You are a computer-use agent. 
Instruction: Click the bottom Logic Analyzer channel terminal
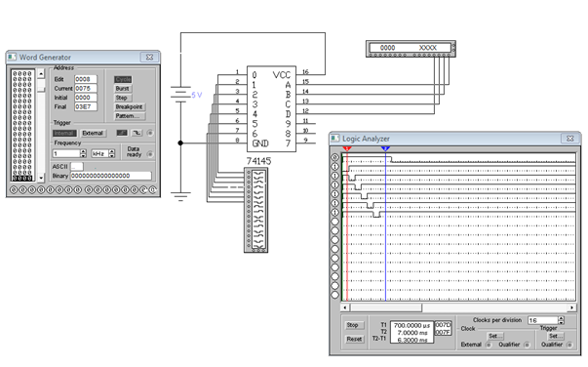coord(334,295)
